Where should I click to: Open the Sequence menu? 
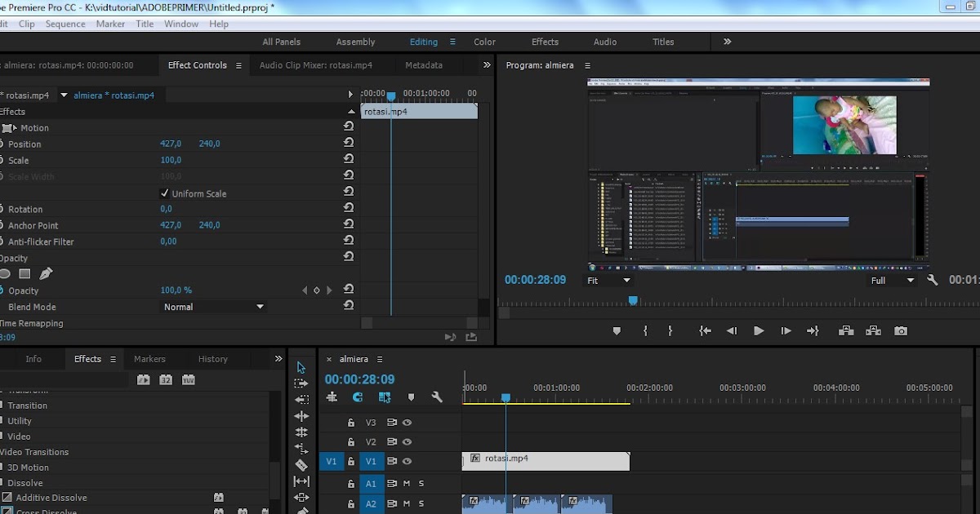[65, 24]
